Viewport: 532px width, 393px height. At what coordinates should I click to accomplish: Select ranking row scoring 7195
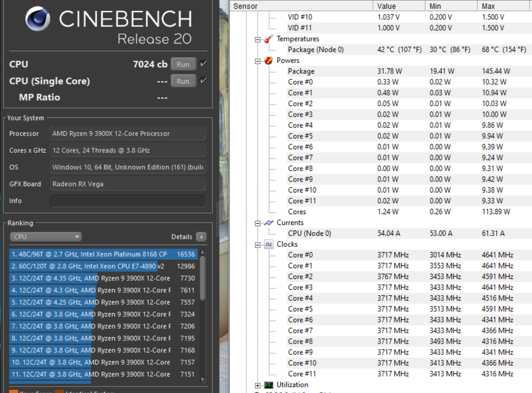click(103, 338)
